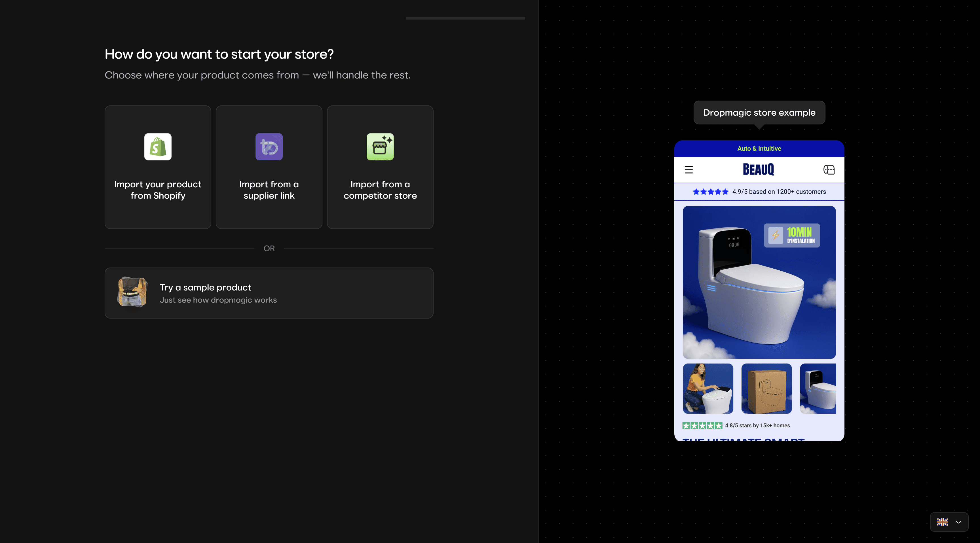Choose Import from a competitor store
This screenshot has width=980, height=543.
[x=380, y=167]
